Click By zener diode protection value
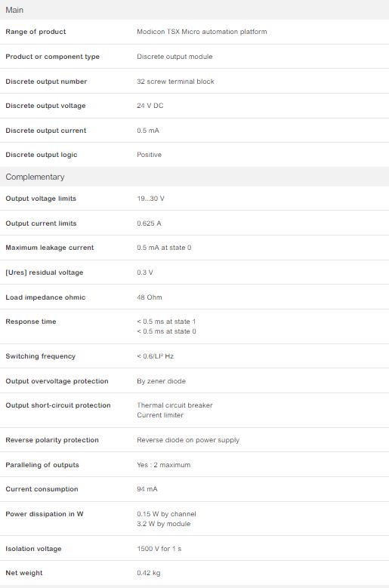The image size is (389, 588). [x=162, y=381]
